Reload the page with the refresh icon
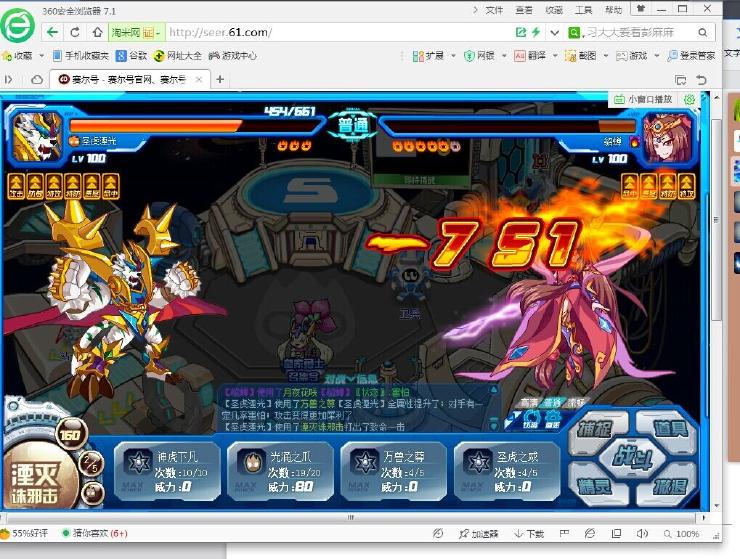 [75, 32]
